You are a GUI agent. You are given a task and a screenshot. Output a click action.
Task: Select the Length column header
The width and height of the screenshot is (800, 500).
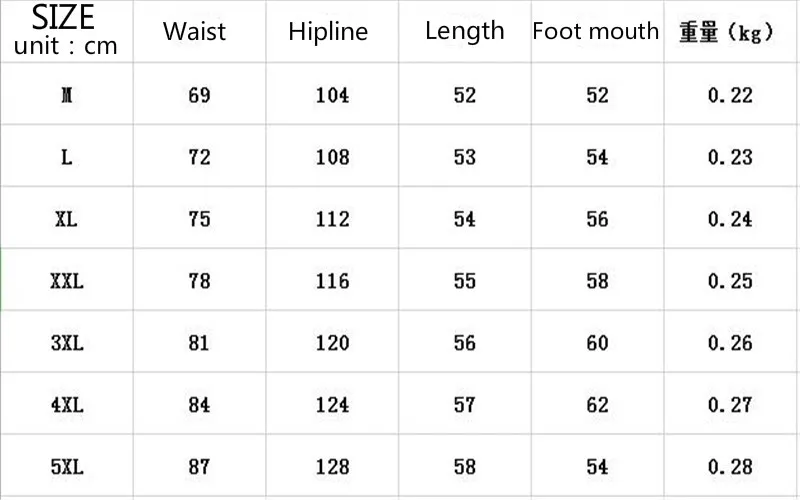464,31
